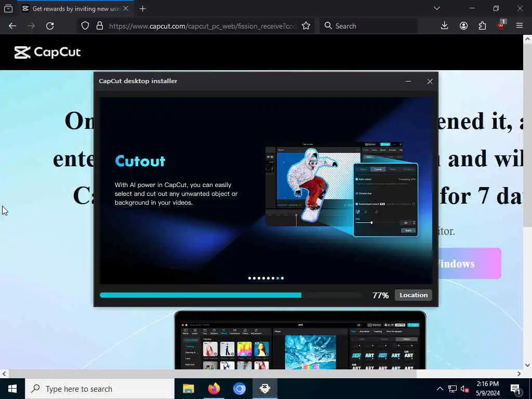Open the blue circle browser taskbar icon
This screenshot has height=399, width=532.
click(x=239, y=389)
